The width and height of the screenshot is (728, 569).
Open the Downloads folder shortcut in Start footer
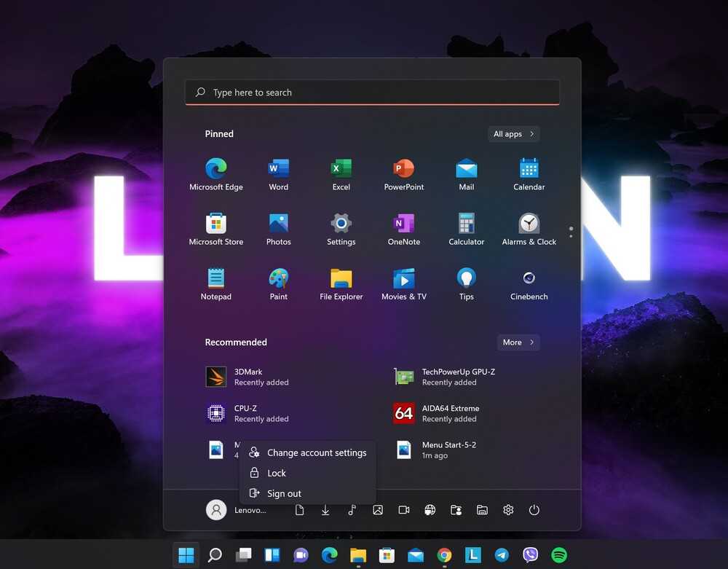pos(325,510)
